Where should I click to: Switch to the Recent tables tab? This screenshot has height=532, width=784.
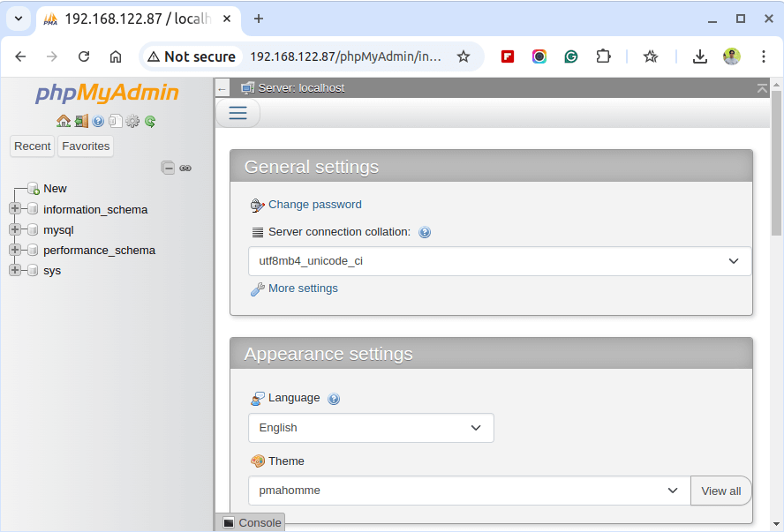33,146
